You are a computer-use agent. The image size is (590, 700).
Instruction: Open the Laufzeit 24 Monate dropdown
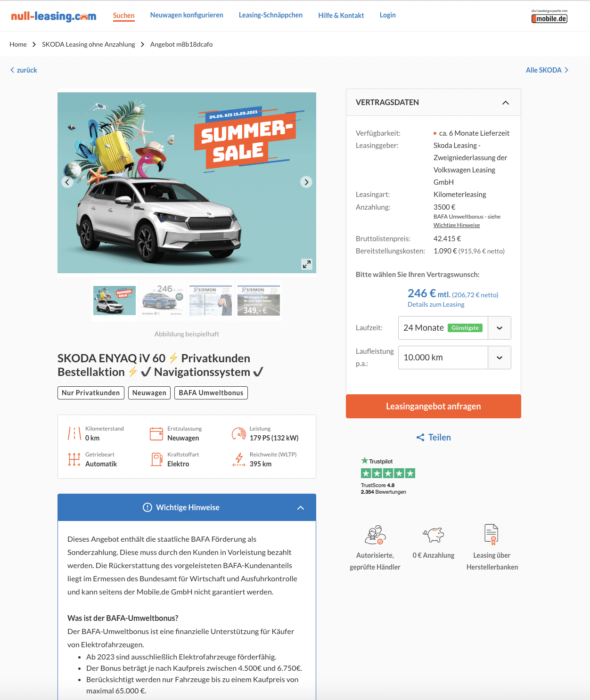pyautogui.click(x=455, y=328)
